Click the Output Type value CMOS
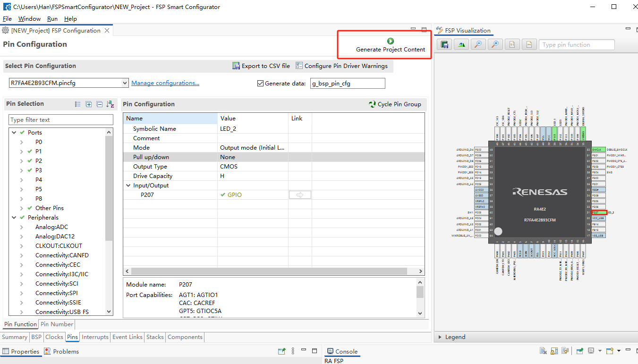 pos(229,167)
